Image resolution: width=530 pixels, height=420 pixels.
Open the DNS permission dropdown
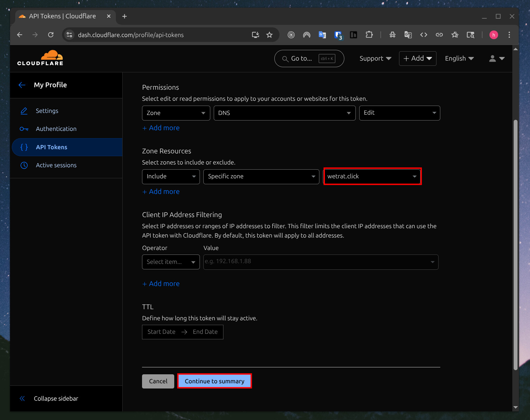pos(284,113)
